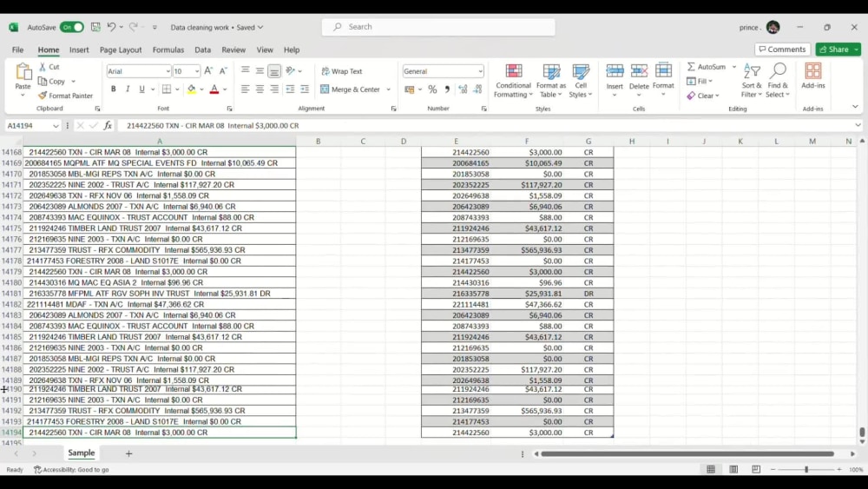Click the Paste clipboard icon
Screen dimensions: 868x489
tap(23, 72)
